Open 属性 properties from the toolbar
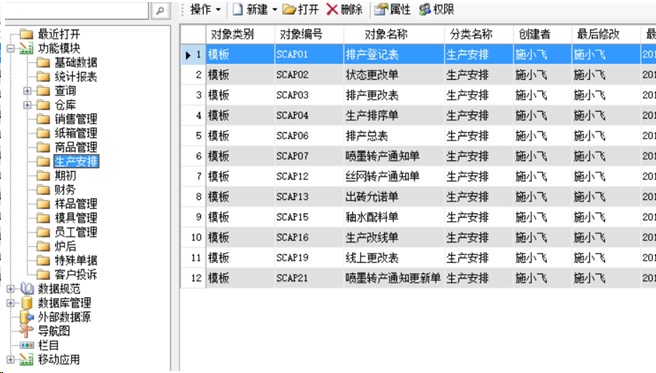 tap(392, 9)
